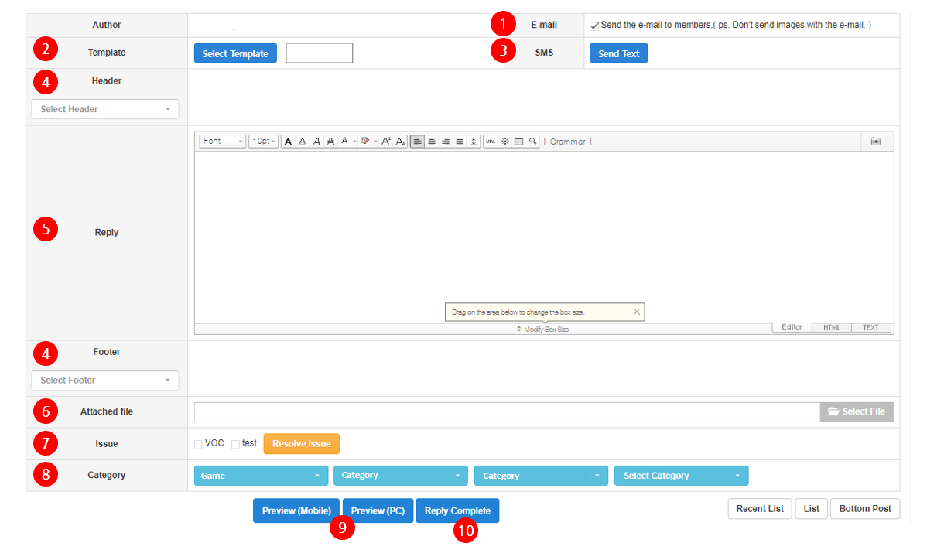The width and height of the screenshot is (944, 560).
Task: Justify text in reply editor
Action: [x=460, y=142]
